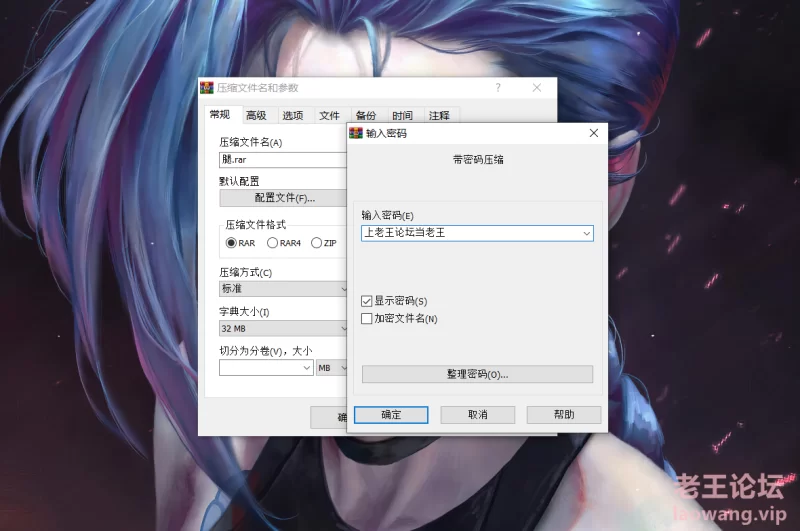Switch to the 时间 tab
The image size is (800, 531).
(x=403, y=116)
